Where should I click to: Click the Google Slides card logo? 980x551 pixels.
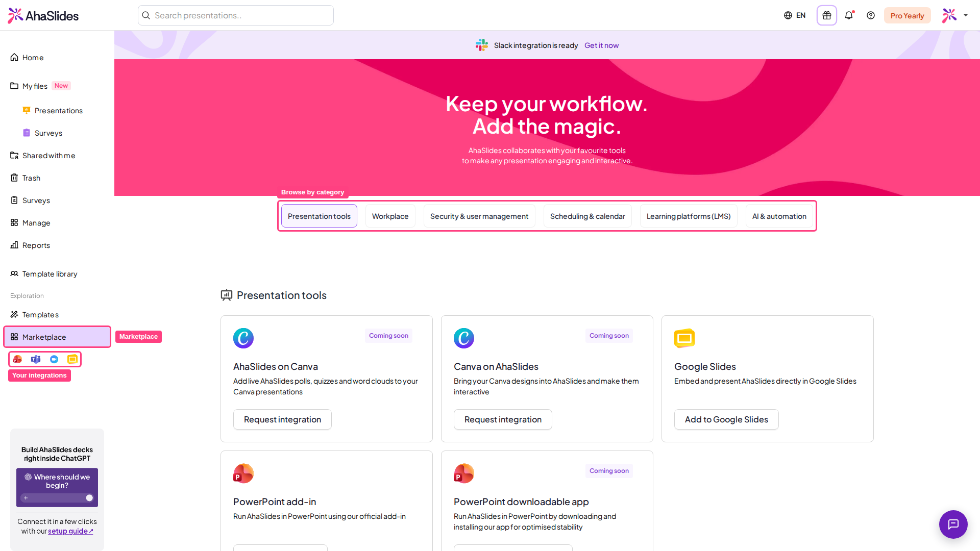[684, 338]
